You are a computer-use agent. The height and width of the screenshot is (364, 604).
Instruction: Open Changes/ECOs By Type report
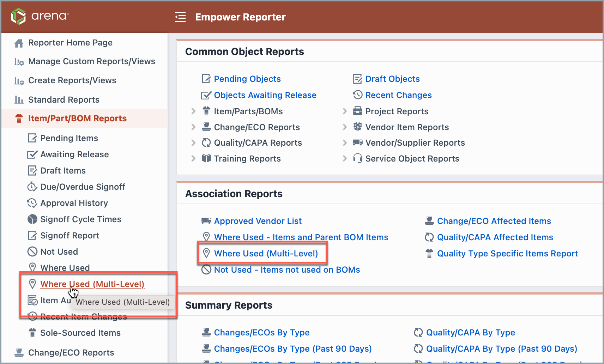point(261,332)
